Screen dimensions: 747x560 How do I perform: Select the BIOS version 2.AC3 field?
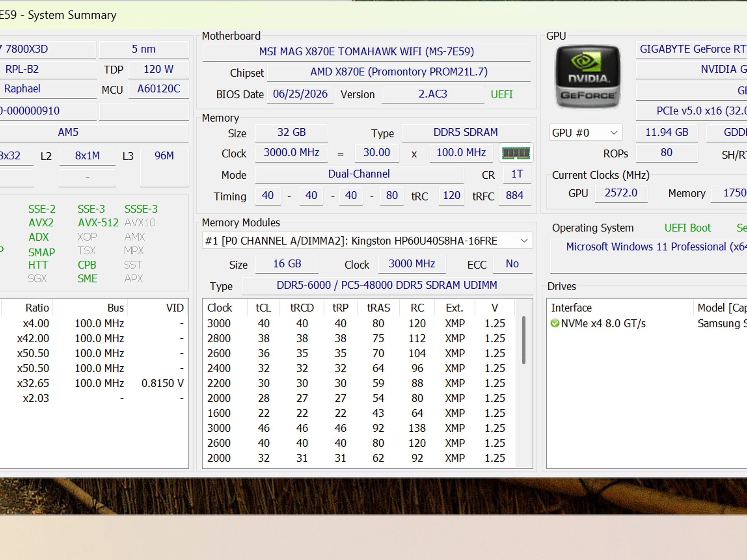coord(433,94)
